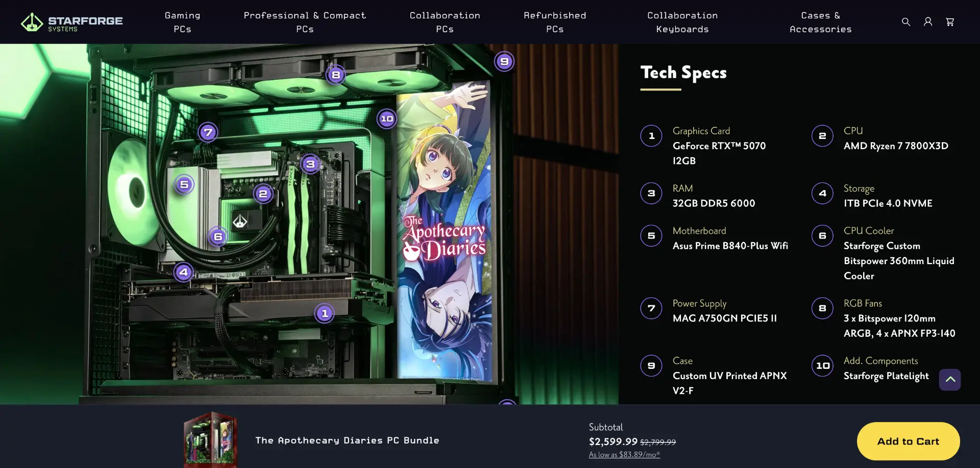Click spec badge 6 beside CPU Cooler
This screenshot has width=980, height=468.
[x=822, y=236]
